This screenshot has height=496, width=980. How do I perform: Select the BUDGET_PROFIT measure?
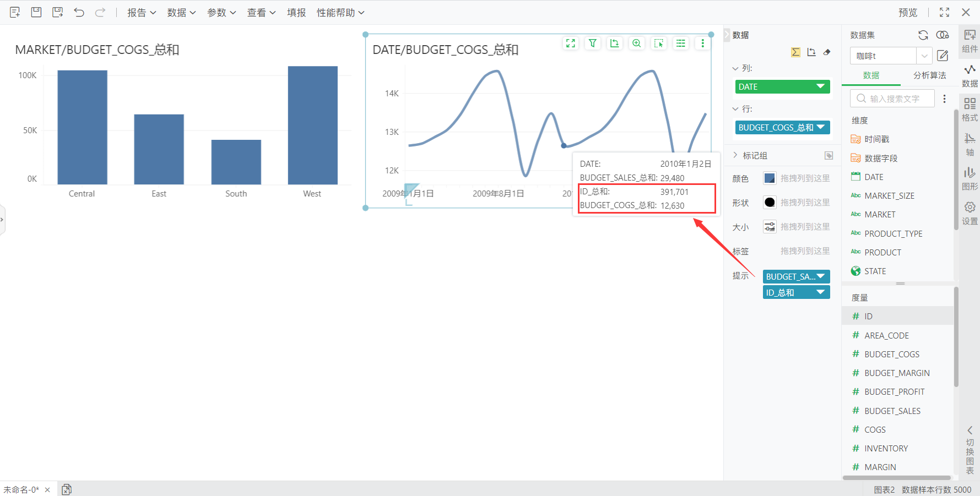pyautogui.click(x=895, y=392)
